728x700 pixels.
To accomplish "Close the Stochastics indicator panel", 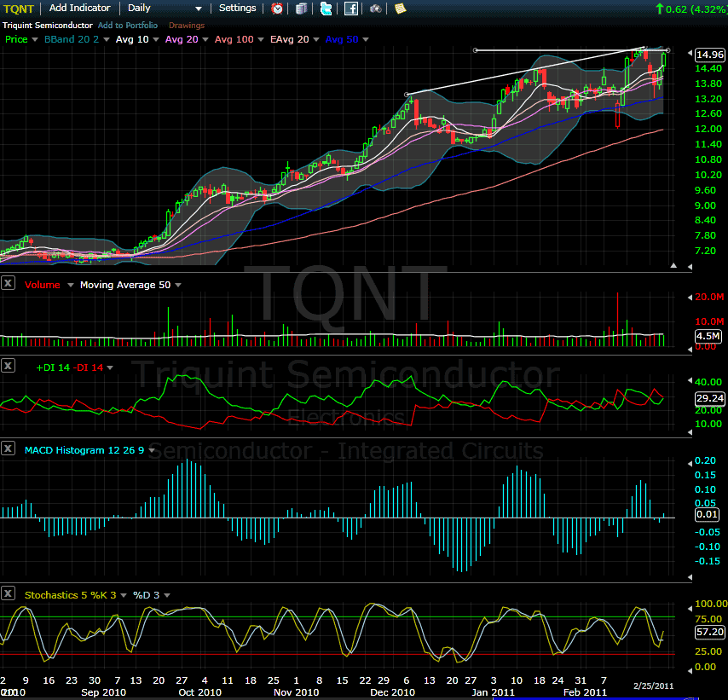I will pyautogui.click(x=9, y=593).
